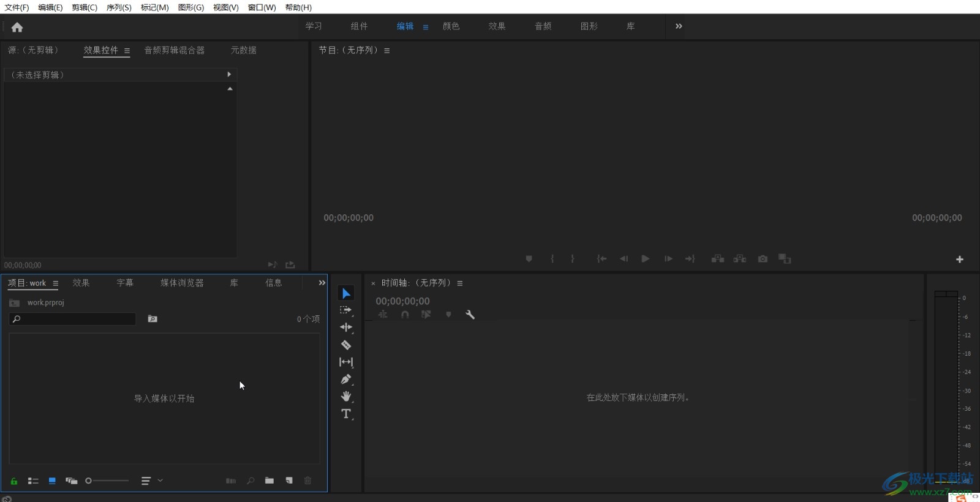Click Mark Out bracket button
The image size is (980, 502).
pos(573,259)
